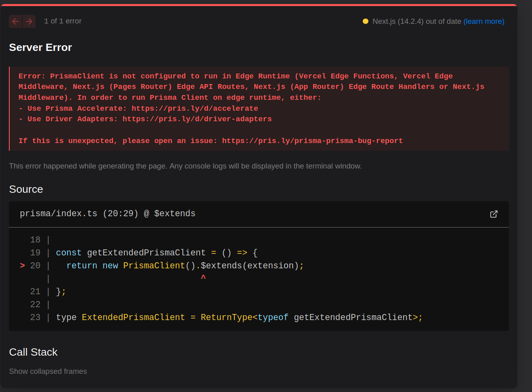Viewport: 532px width, 392px height.
Task: Open the learn more link
Action: click(484, 21)
